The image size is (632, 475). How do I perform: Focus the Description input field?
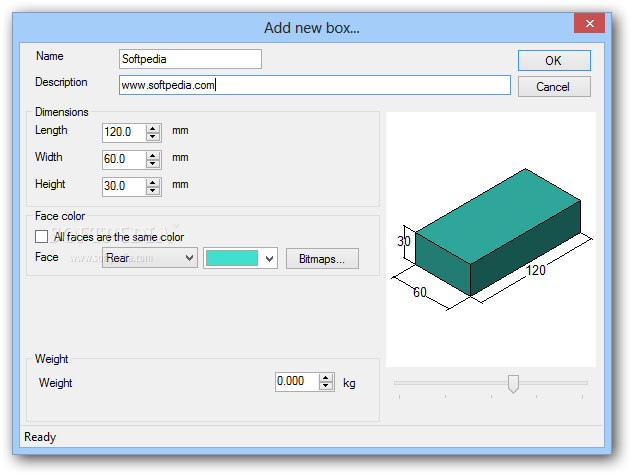[x=314, y=85]
